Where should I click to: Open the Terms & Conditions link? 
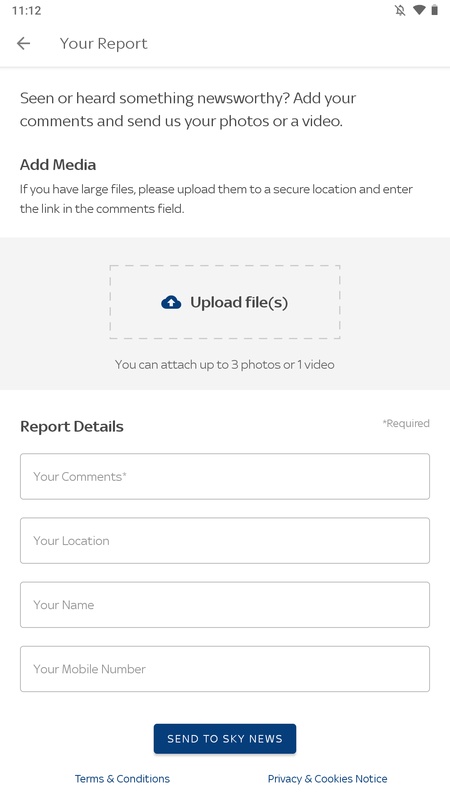point(122,779)
